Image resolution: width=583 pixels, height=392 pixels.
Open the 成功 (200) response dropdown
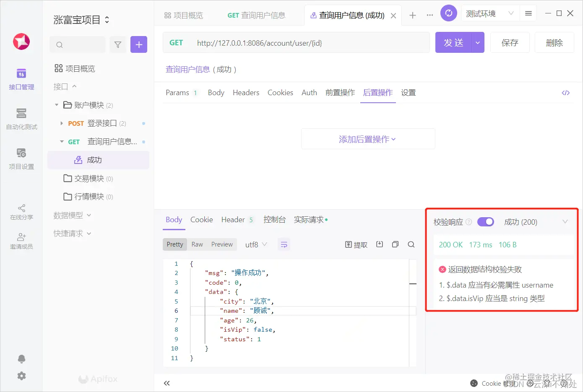click(x=536, y=222)
